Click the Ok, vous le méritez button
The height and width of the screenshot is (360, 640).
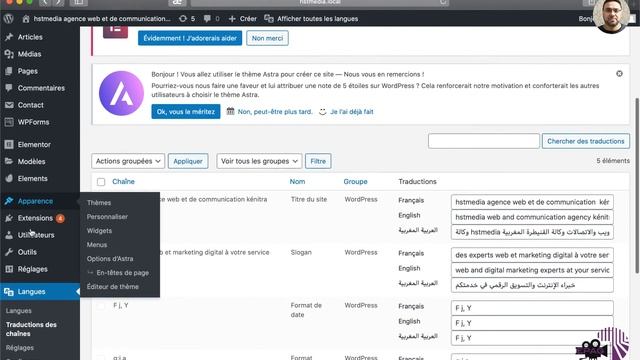(x=186, y=111)
